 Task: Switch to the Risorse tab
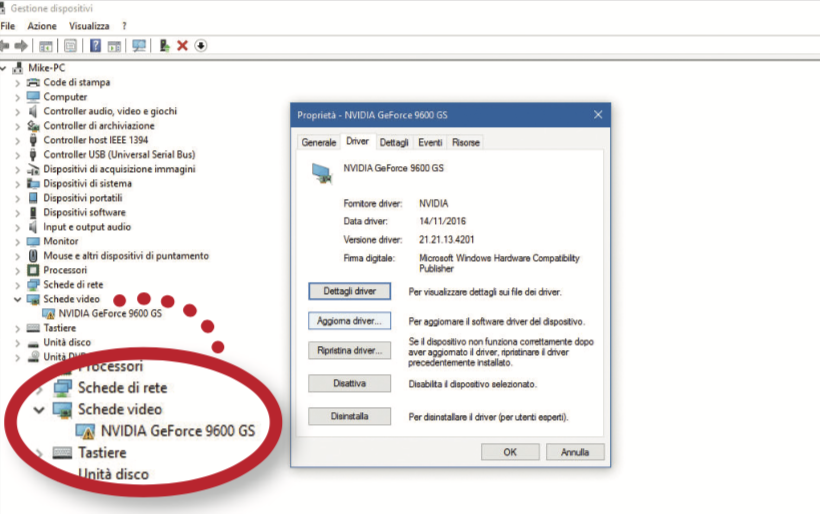[x=465, y=143]
